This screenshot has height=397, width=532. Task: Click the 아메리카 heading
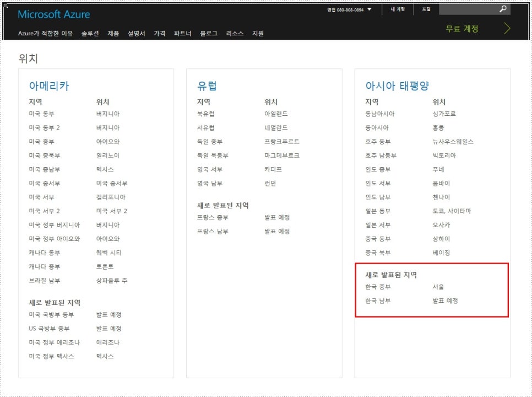[x=49, y=86]
